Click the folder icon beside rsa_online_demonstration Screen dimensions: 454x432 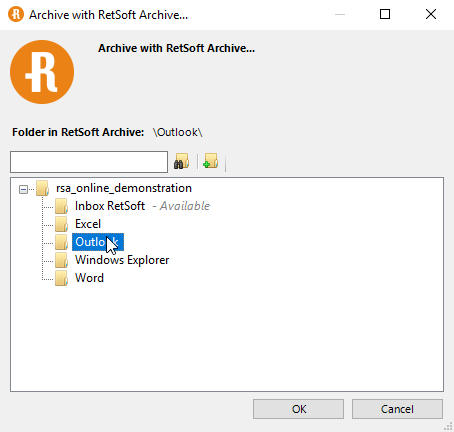coord(43,188)
